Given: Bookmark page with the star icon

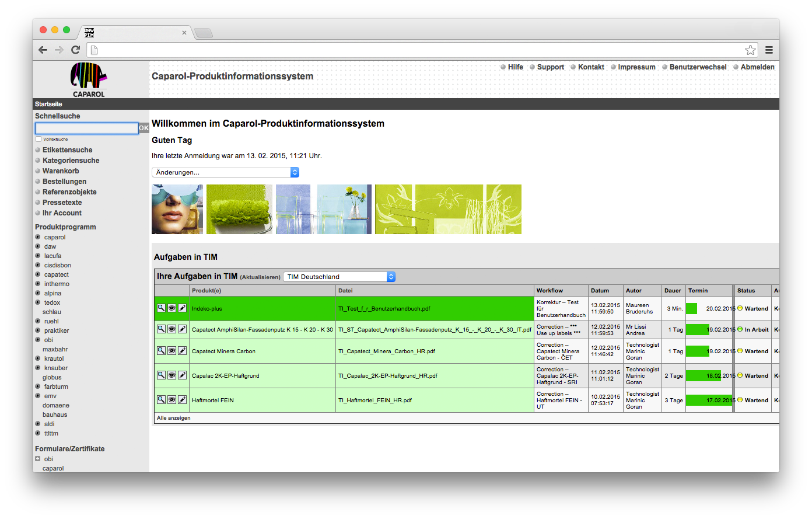Looking at the screenshot, I should click(750, 50).
